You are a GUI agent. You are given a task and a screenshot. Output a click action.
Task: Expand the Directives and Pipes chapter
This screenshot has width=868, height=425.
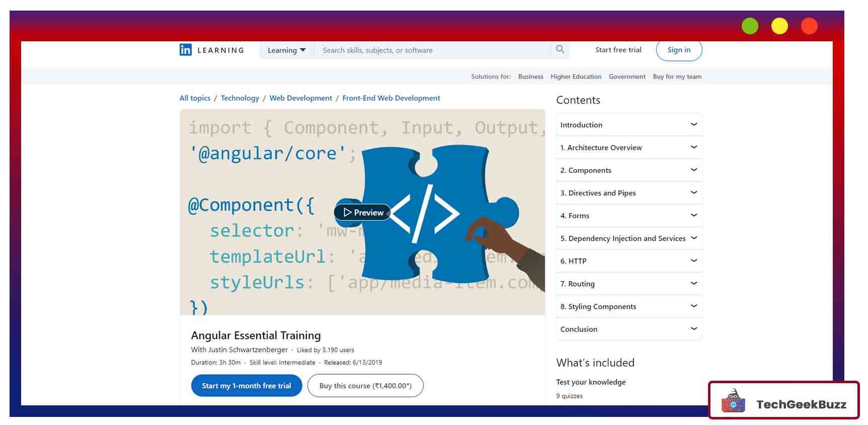628,193
